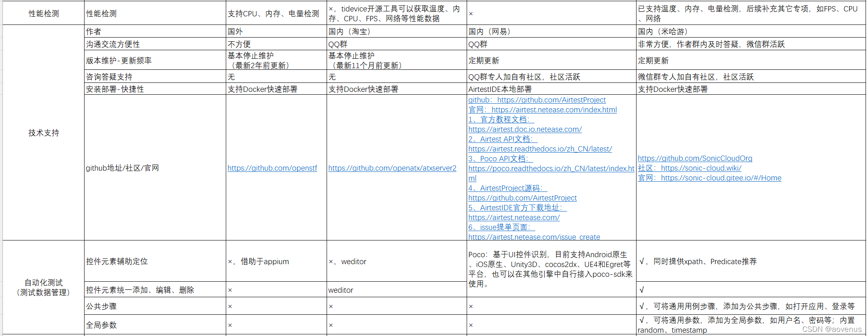Open the sonic-cloud.gitee.io Home link

pyautogui.click(x=710, y=178)
